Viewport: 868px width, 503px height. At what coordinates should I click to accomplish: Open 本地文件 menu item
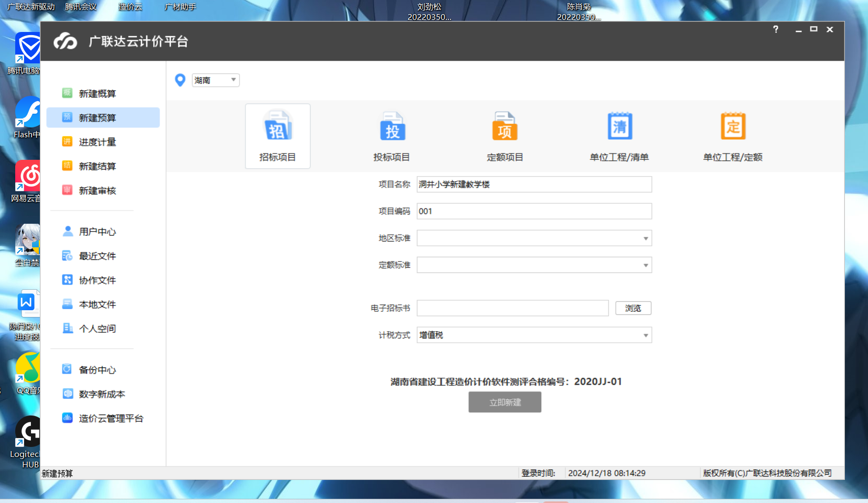(x=103, y=304)
